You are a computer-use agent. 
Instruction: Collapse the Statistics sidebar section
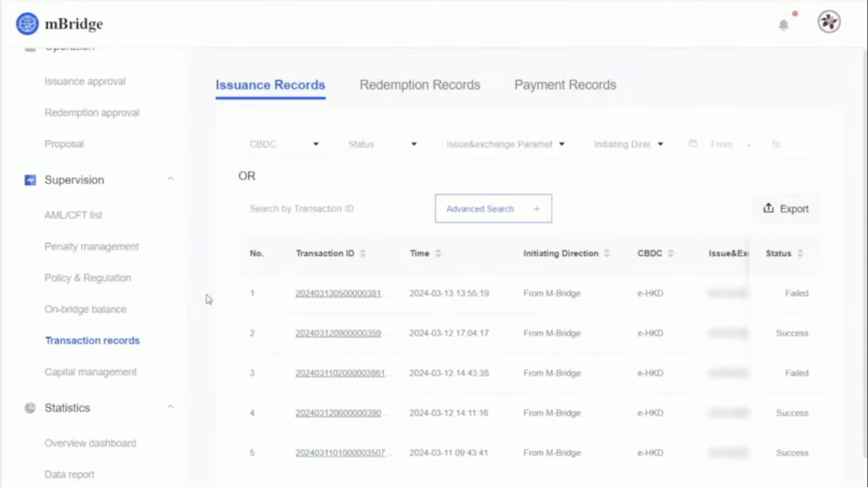[x=171, y=408]
